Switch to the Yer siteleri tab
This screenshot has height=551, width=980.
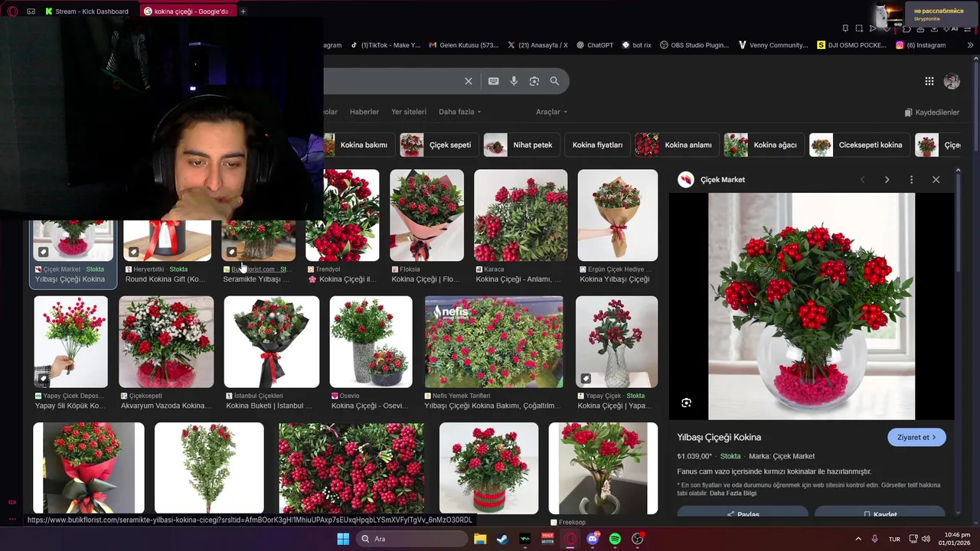[x=409, y=112]
